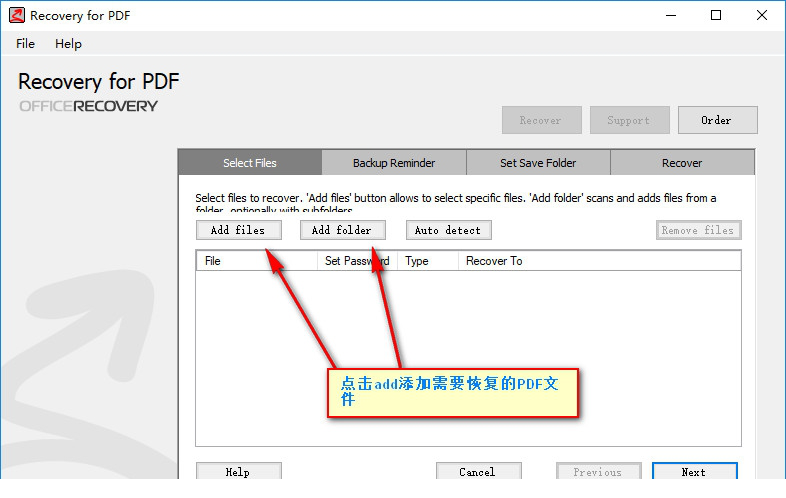786x498 pixels.
Task: Click the Set Password column header
Action: click(357, 261)
